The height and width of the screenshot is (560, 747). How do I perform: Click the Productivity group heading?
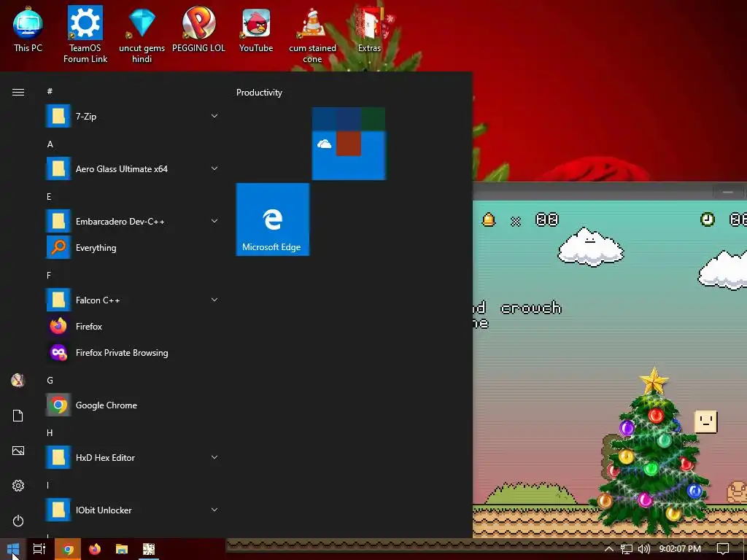(x=259, y=93)
